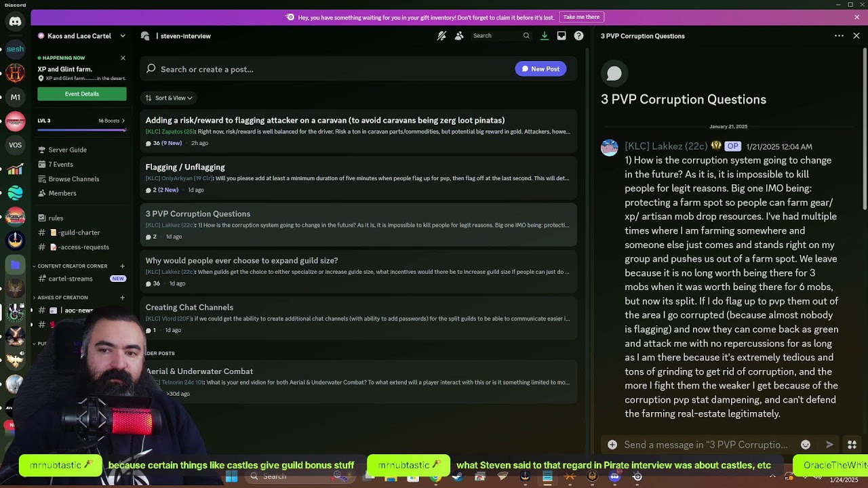This screenshot has width=868, height=488.
Task: Click Take me there button
Action: (x=581, y=17)
